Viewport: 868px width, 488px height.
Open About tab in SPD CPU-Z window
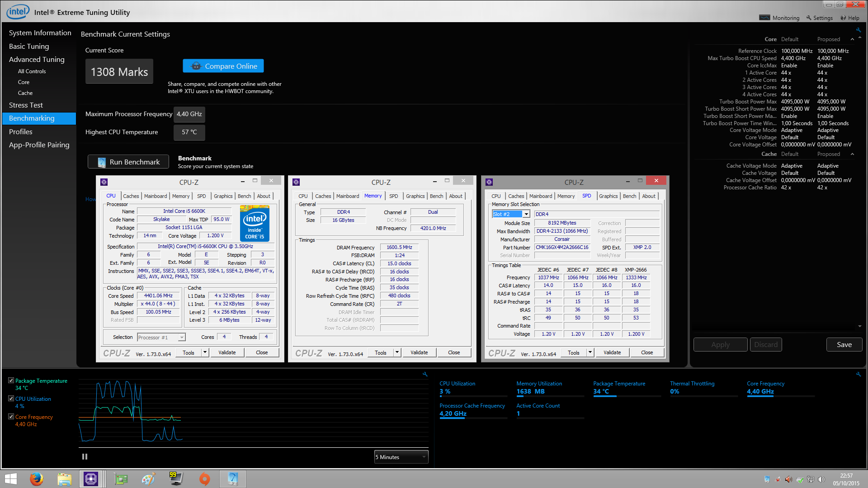click(x=649, y=196)
